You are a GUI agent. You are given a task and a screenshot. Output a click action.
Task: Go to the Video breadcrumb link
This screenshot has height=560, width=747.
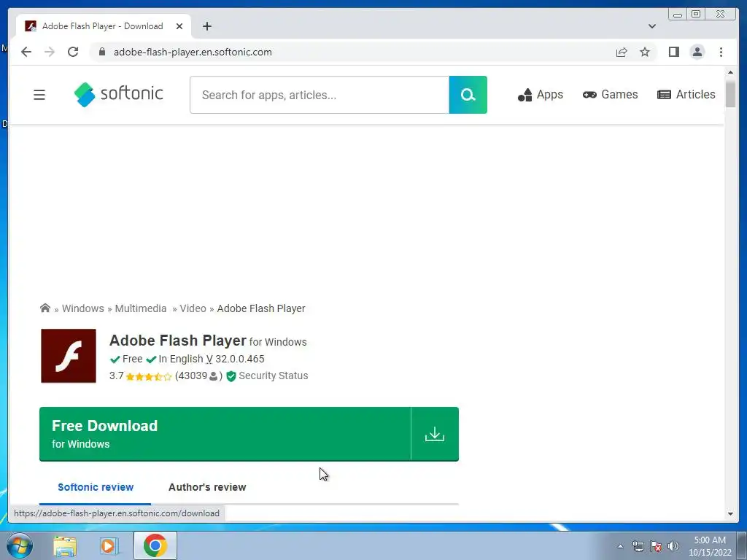(193, 308)
